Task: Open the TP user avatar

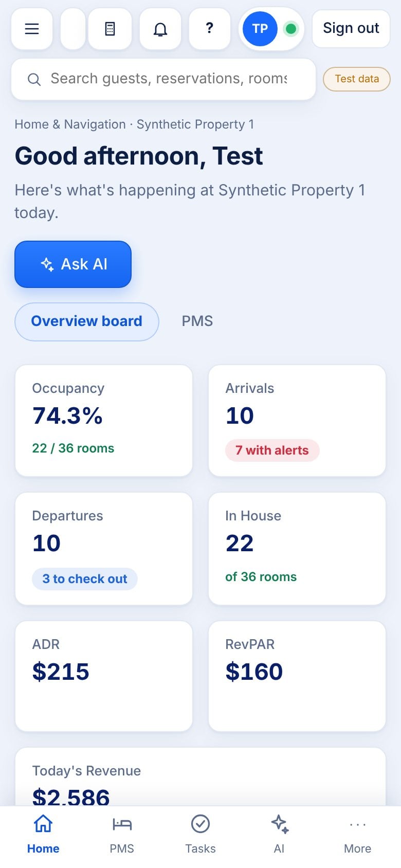Action: (x=260, y=29)
